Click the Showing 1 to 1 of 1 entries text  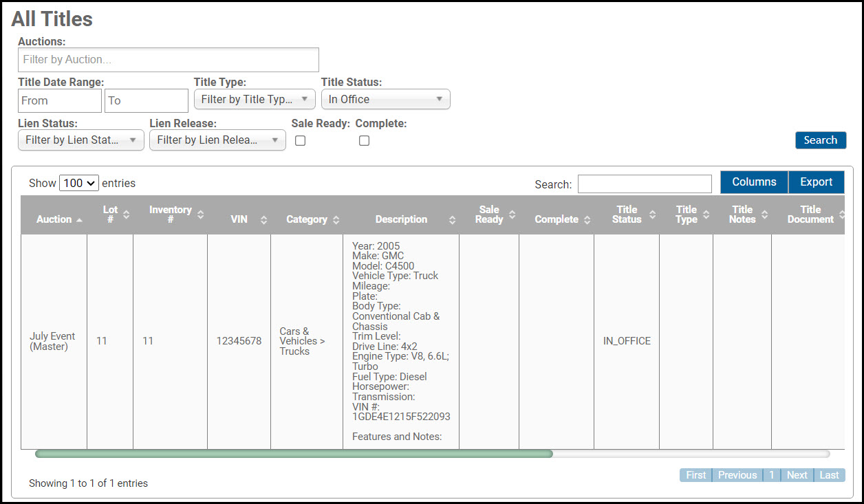coord(88,483)
